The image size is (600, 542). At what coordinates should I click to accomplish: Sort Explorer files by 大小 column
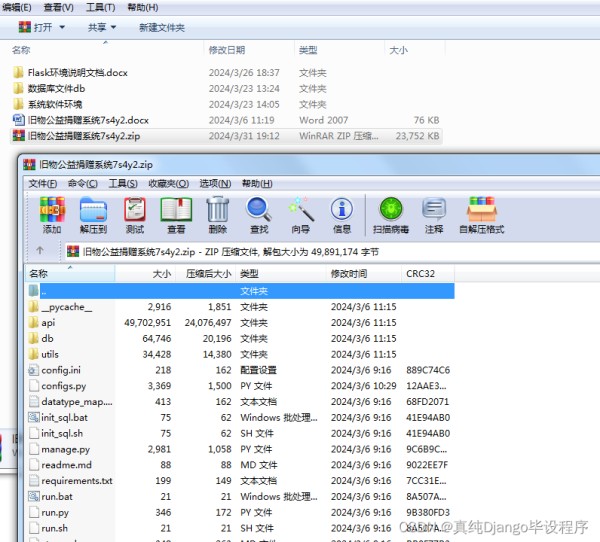tap(415, 50)
